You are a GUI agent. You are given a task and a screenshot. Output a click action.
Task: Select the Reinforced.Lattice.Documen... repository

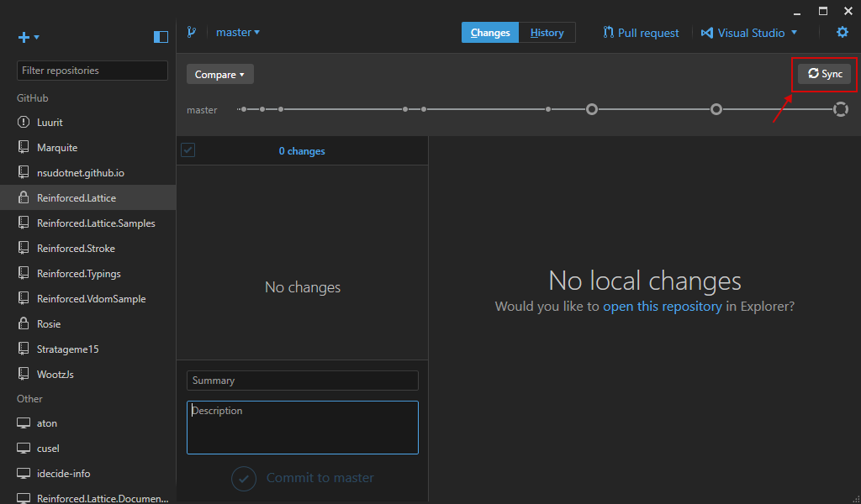87,496
